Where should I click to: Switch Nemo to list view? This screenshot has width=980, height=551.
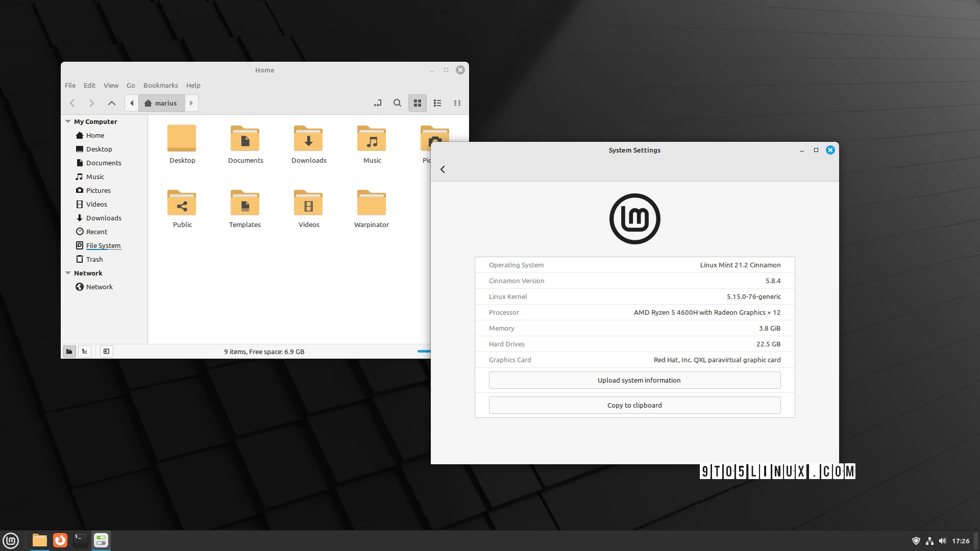coord(437,103)
